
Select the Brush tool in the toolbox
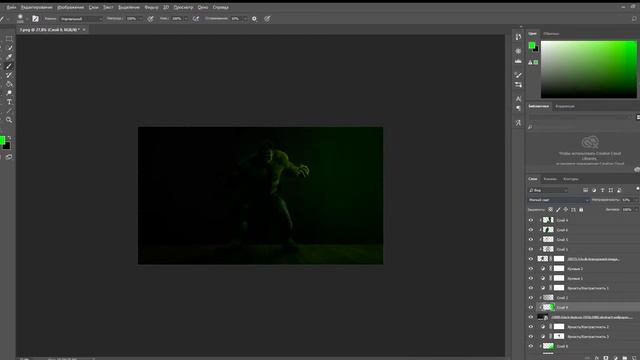pos(9,66)
